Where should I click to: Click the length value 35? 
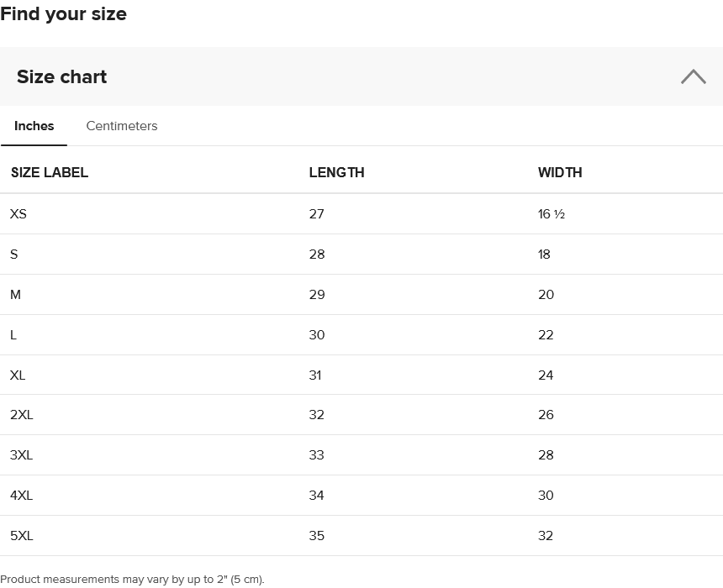coord(317,536)
